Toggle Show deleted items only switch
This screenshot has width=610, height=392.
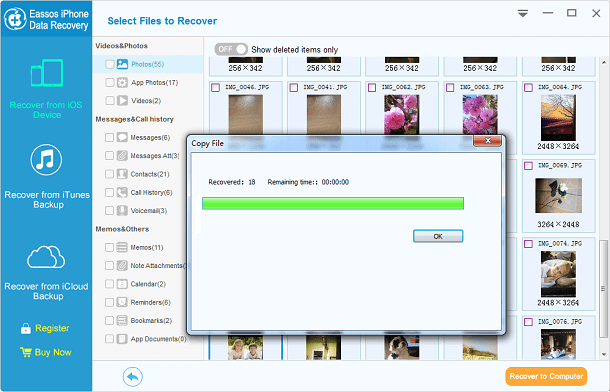(x=231, y=49)
